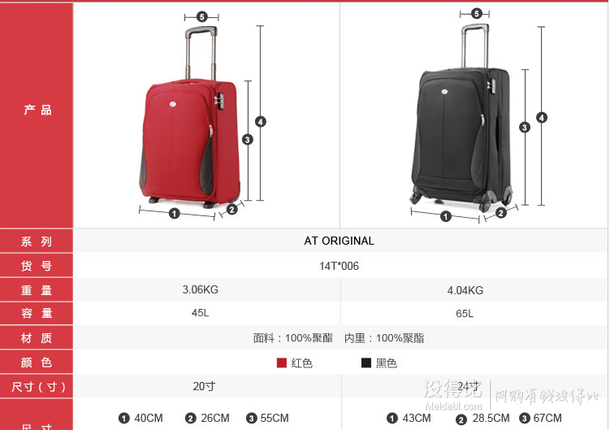Click the 20寸 size value
The image size is (610, 430).
(x=204, y=386)
